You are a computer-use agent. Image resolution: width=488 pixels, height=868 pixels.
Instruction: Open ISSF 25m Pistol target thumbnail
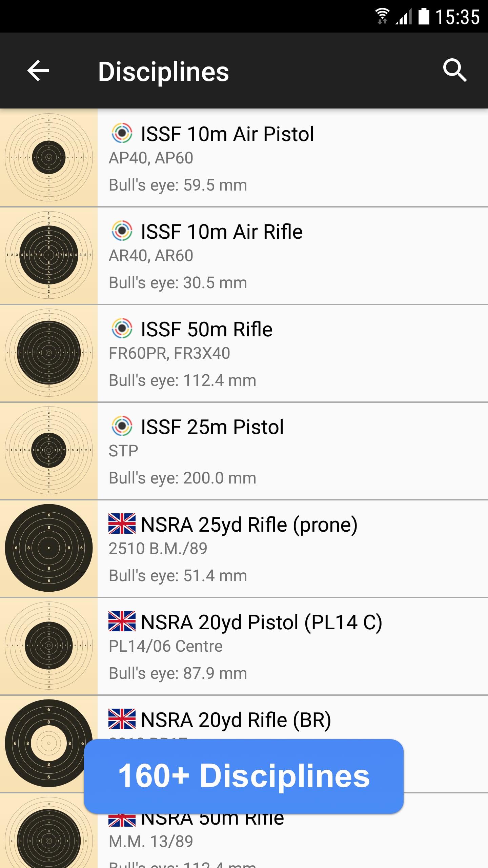click(49, 450)
